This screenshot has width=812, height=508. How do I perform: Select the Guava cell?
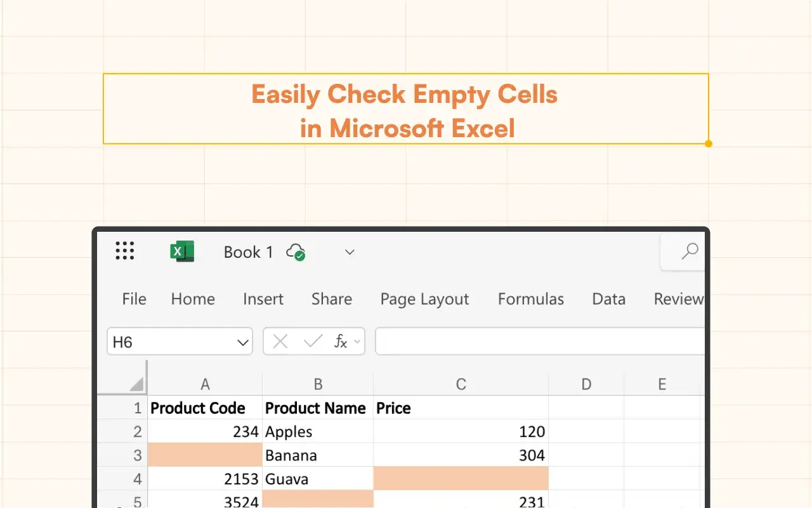[x=318, y=478]
